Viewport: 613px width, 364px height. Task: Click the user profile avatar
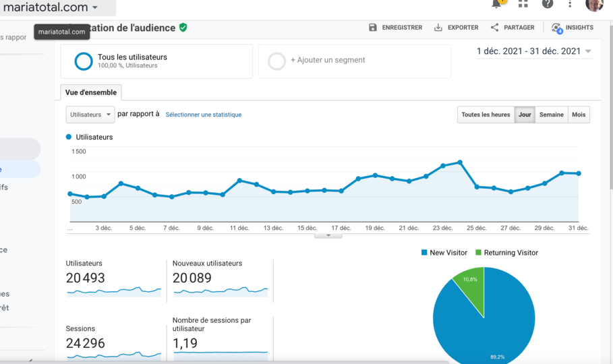click(594, 4)
